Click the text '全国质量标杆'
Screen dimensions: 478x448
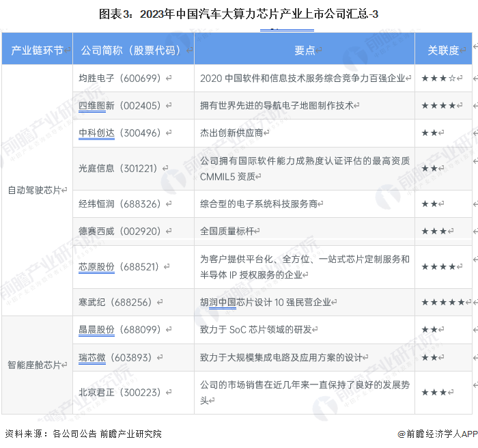pos(227,231)
